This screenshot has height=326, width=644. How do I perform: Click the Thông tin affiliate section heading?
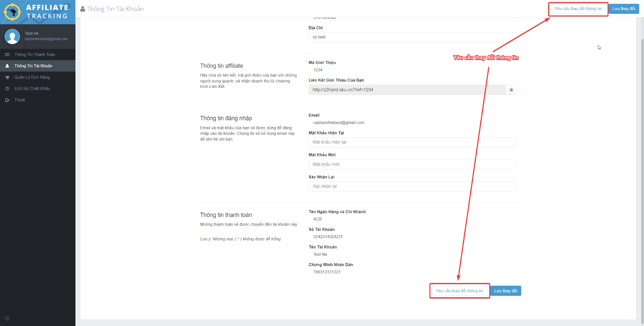coord(221,66)
